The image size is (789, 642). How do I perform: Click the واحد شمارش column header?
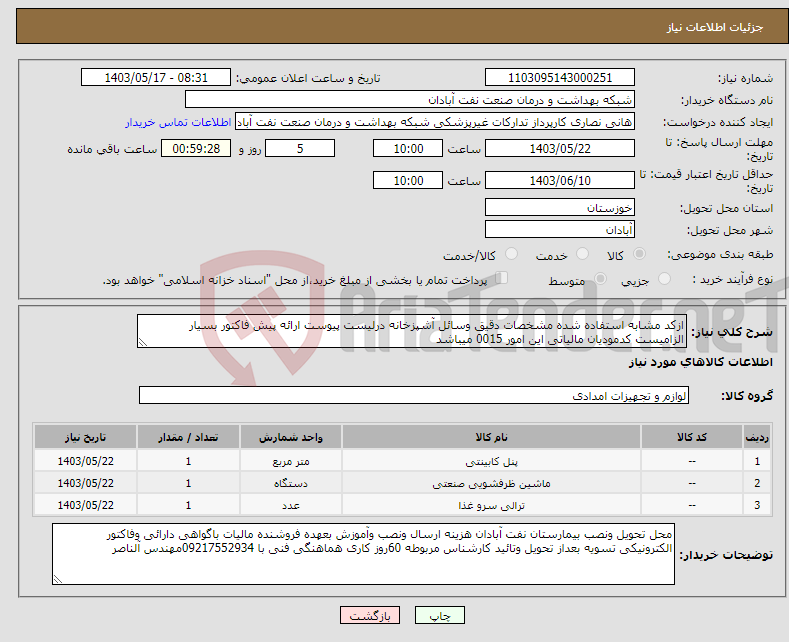coord(291,437)
